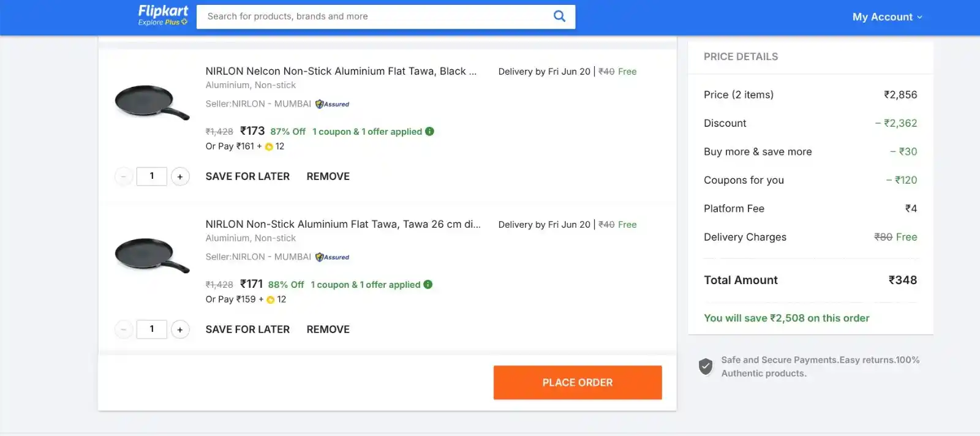
Task: Open NIRLON Tawa 26 cm product title
Action: (x=343, y=224)
